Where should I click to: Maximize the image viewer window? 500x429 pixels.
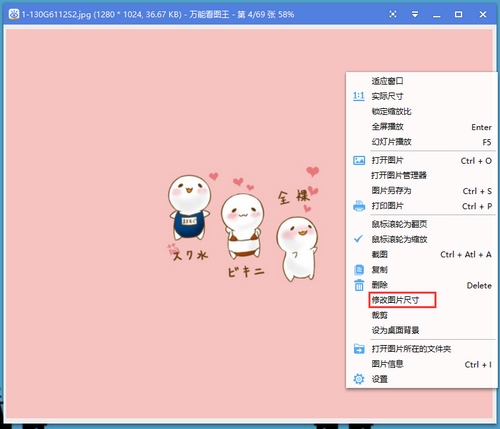point(459,14)
